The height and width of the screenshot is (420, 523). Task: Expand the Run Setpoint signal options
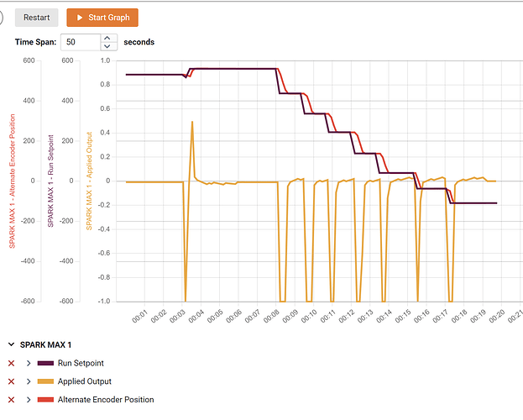pyautogui.click(x=29, y=363)
